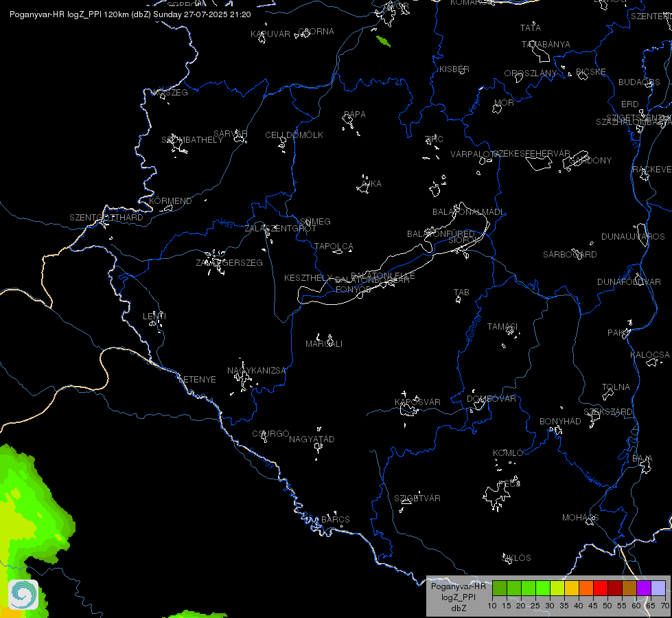Viewport: 672px width, 618px height.
Task: Click the SÁRBOGÁRD town label
Action: [x=570, y=255]
